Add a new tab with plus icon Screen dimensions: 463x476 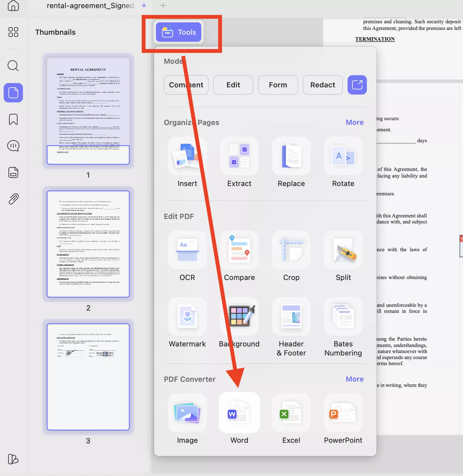(163, 5)
